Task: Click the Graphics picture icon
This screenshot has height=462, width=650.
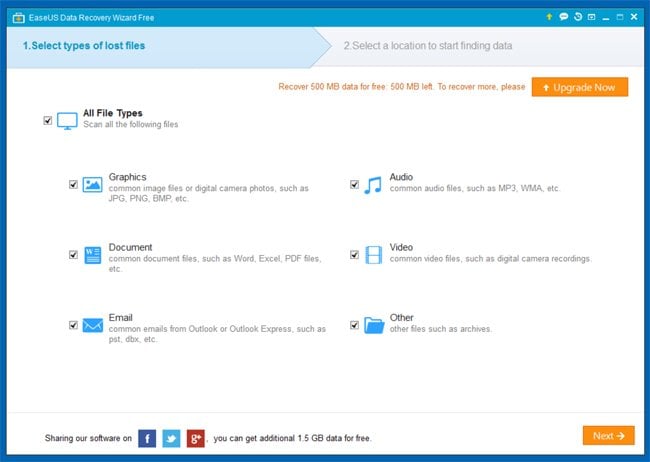Action: click(x=92, y=185)
